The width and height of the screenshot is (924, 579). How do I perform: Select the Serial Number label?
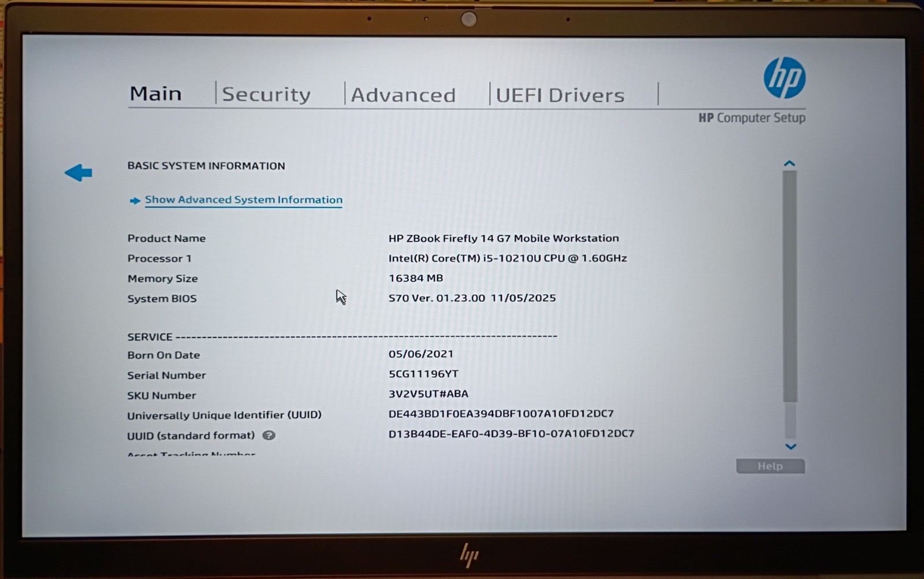pos(166,375)
